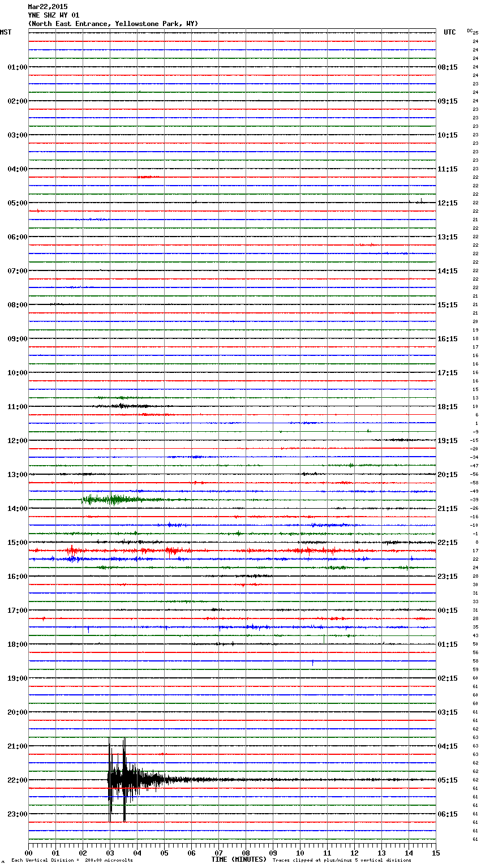
Task: Click the 03:15 UTC time label
Action: tap(448, 712)
